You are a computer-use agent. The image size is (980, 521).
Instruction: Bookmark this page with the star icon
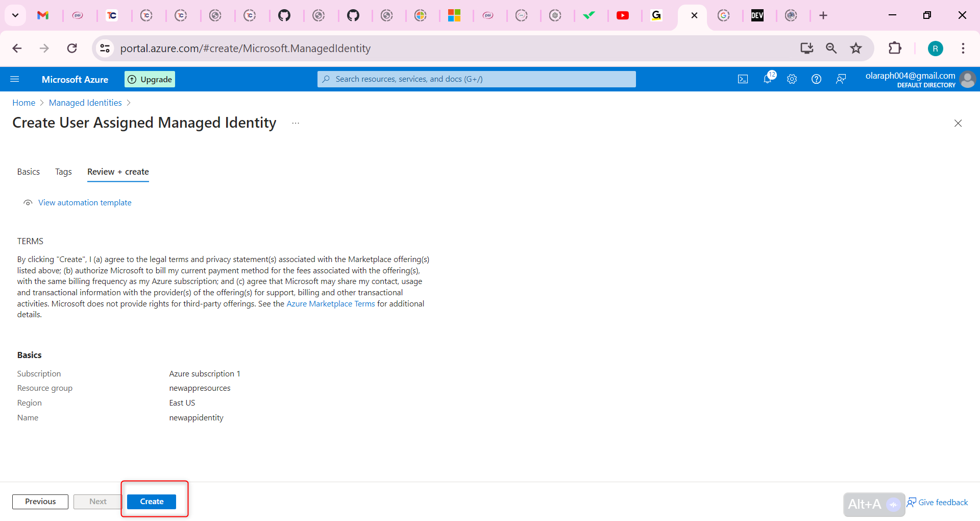[856, 49]
